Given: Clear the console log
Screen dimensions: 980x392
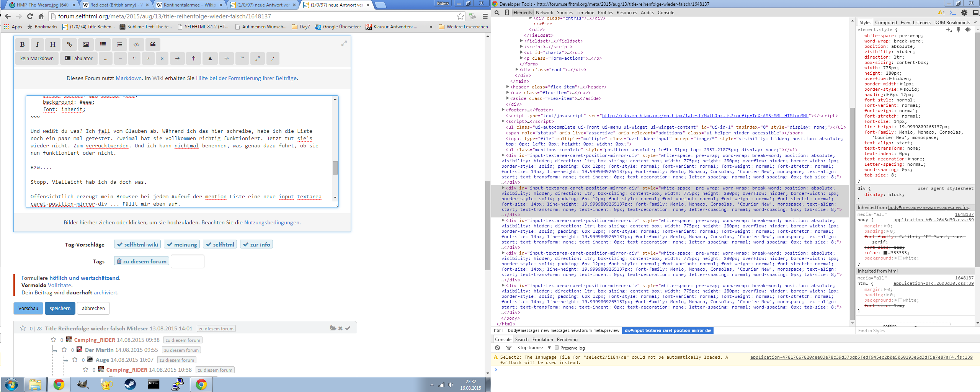Looking at the screenshot, I should (x=497, y=348).
